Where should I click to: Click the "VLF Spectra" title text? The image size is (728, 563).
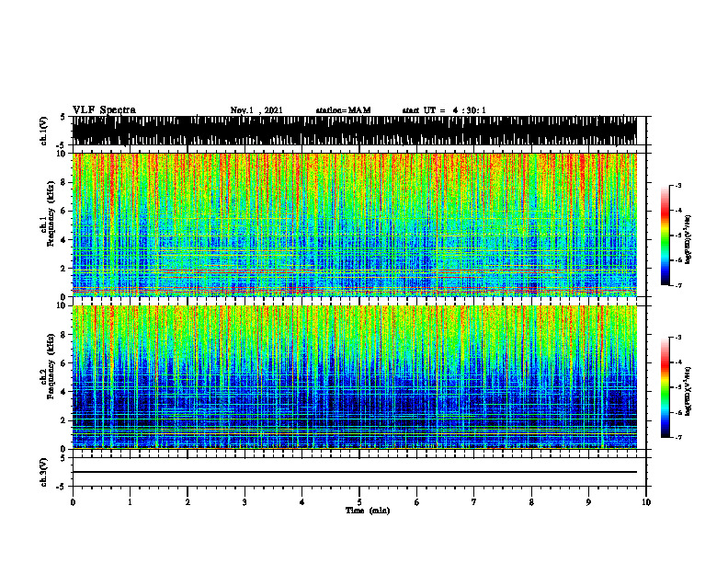[x=104, y=110]
